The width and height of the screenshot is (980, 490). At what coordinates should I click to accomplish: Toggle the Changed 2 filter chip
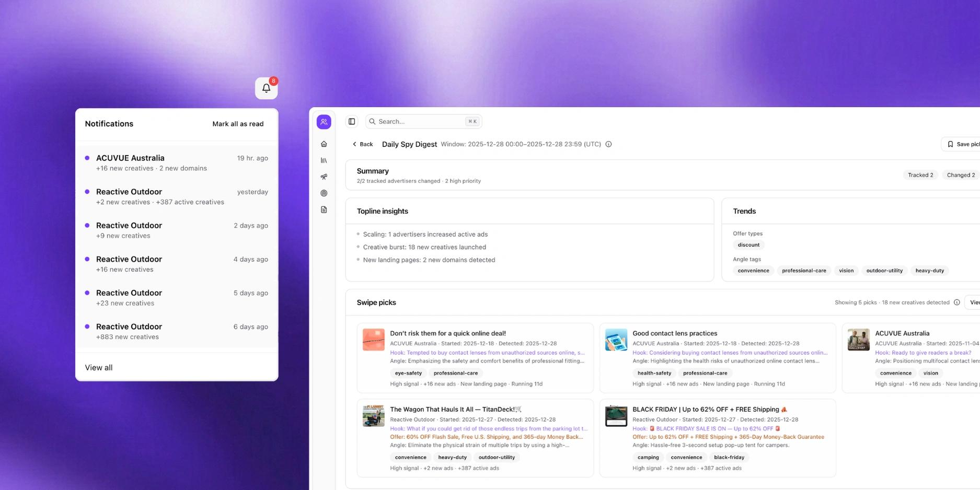[x=960, y=175]
